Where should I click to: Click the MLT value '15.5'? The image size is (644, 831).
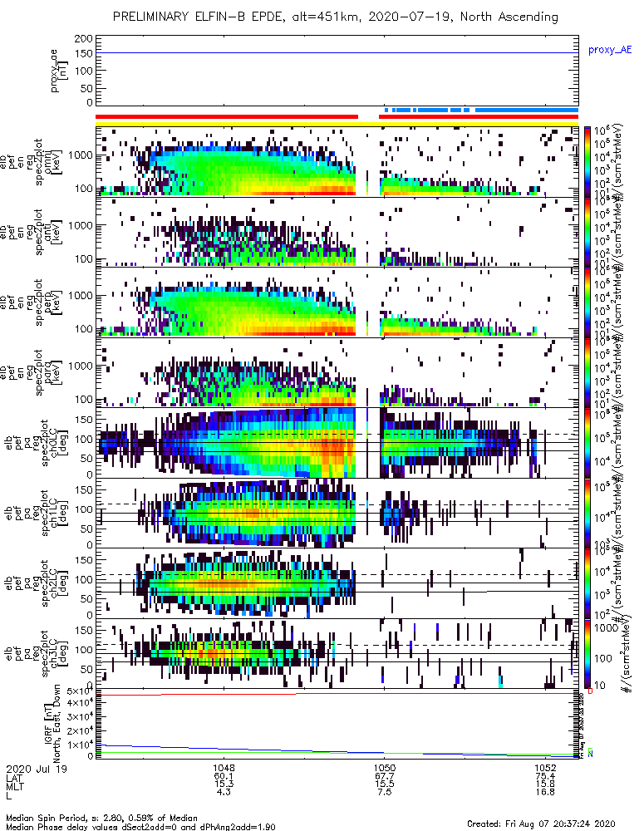pos(384,784)
